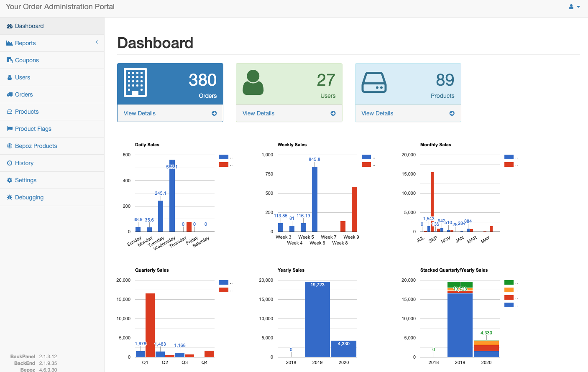Click the building icon on the Orders card

[x=135, y=82]
